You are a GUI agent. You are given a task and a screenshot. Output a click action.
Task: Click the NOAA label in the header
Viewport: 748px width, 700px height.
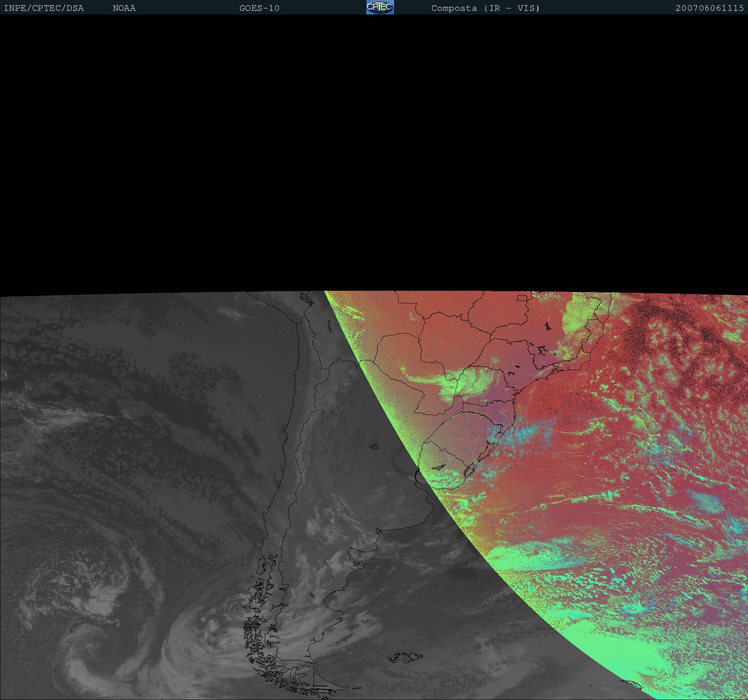[x=124, y=8]
